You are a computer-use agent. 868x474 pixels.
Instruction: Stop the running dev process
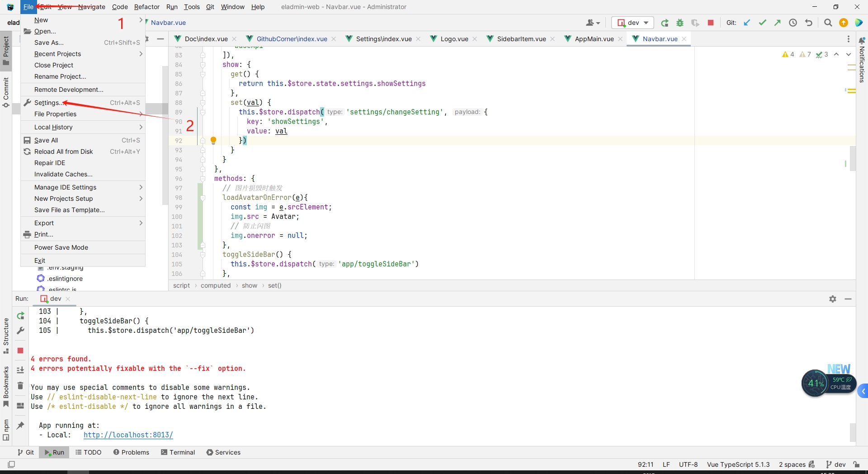point(711,23)
